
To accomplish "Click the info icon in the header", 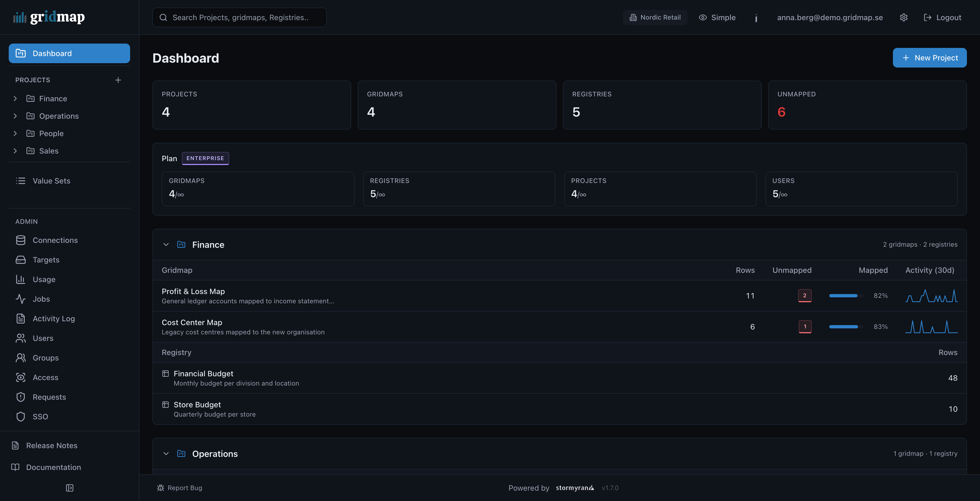I will pos(756,17).
